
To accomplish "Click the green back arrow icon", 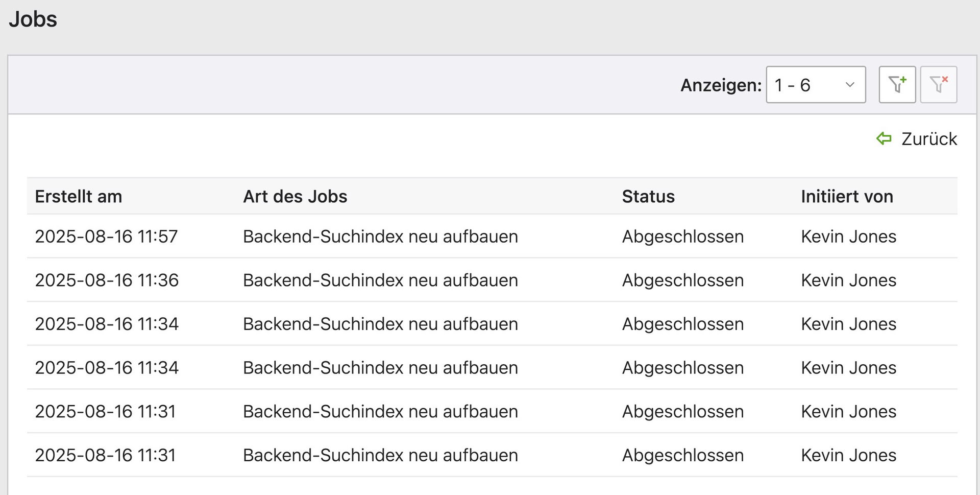I will click(884, 138).
